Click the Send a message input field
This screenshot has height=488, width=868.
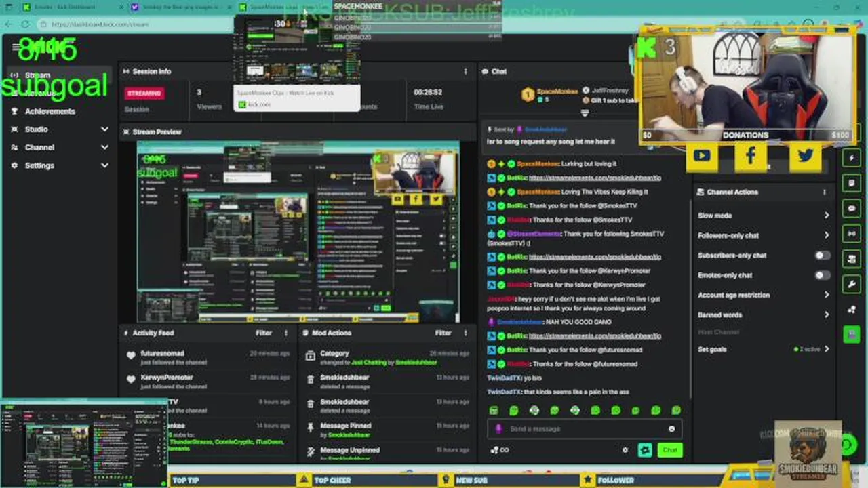(585, 428)
